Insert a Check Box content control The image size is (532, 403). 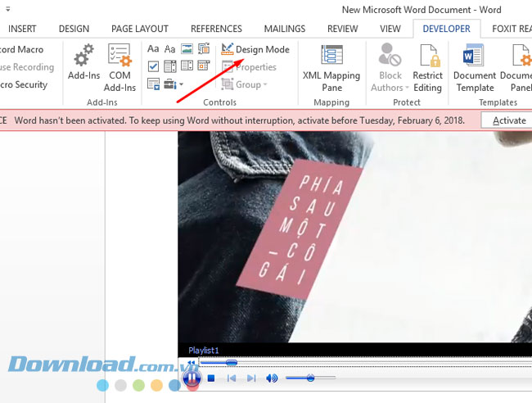153,66
